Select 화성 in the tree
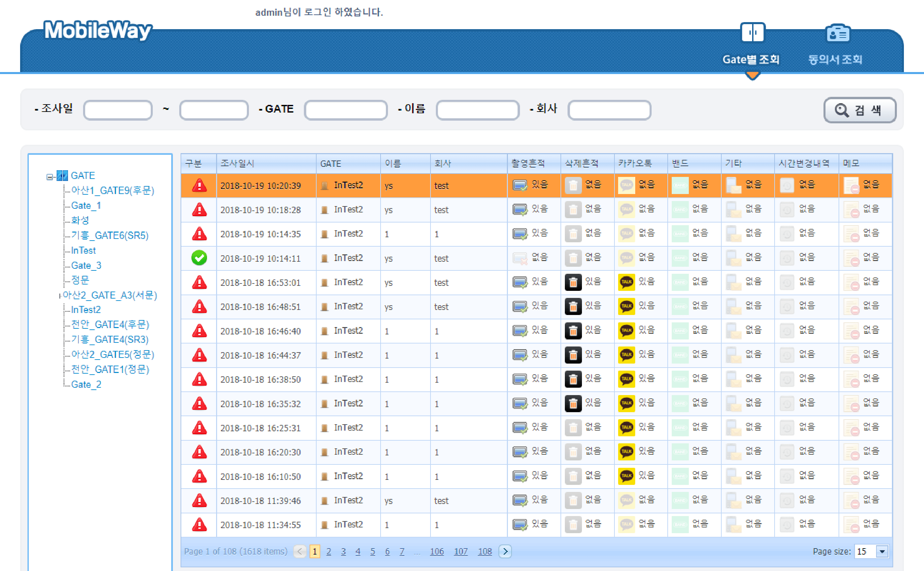Image resolution: width=924 pixels, height=571 pixels. (80, 220)
